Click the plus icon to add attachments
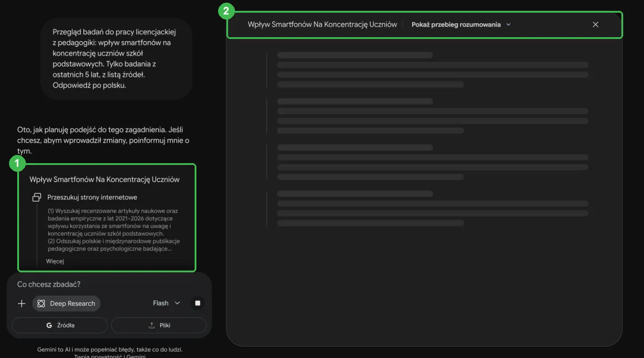This screenshot has width=644, height=358. click(x=22, y=304)
